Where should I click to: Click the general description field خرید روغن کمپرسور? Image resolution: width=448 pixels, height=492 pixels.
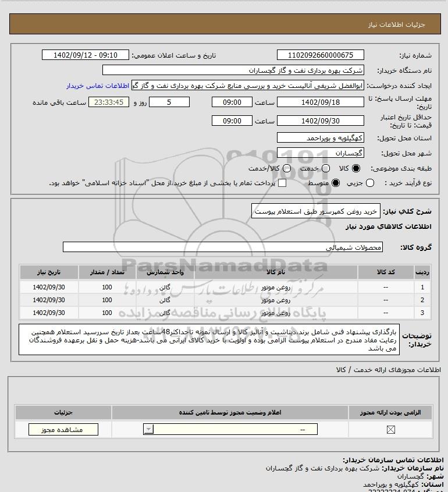point(316,211)
